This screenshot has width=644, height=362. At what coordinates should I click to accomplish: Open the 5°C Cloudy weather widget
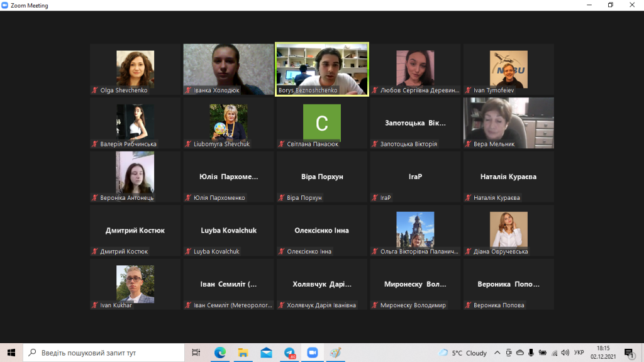tap(463, 353)
